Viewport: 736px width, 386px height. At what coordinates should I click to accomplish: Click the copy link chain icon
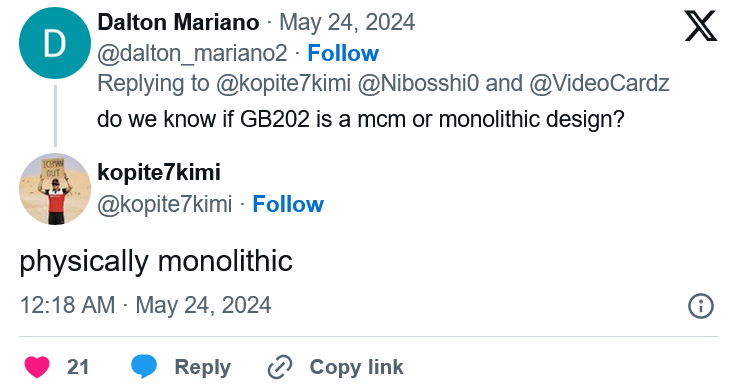[280, 367]
